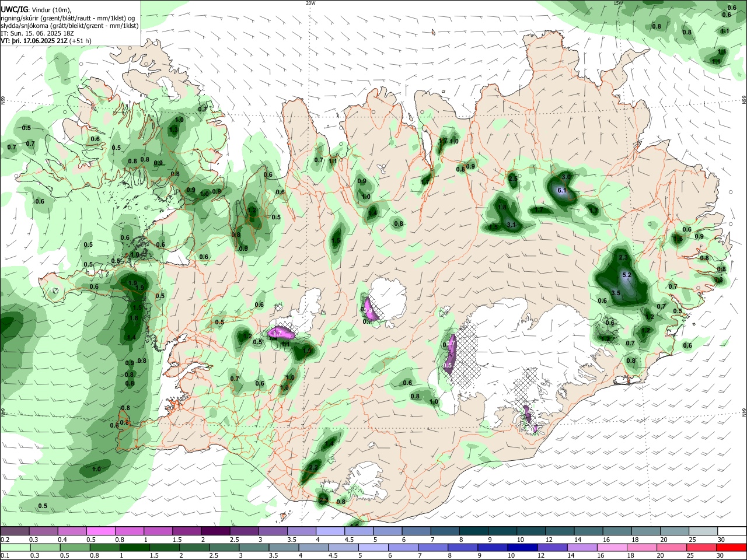This screenshot has height=560, width=747.
Task: Click the '0.1' label under the lower legend row
Action: [x=5, y=555]
